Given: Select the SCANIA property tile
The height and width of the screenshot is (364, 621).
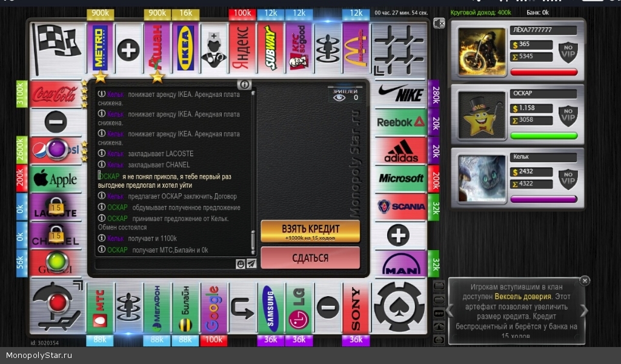Looking at the screenshot, I should (x=400, y=207).
